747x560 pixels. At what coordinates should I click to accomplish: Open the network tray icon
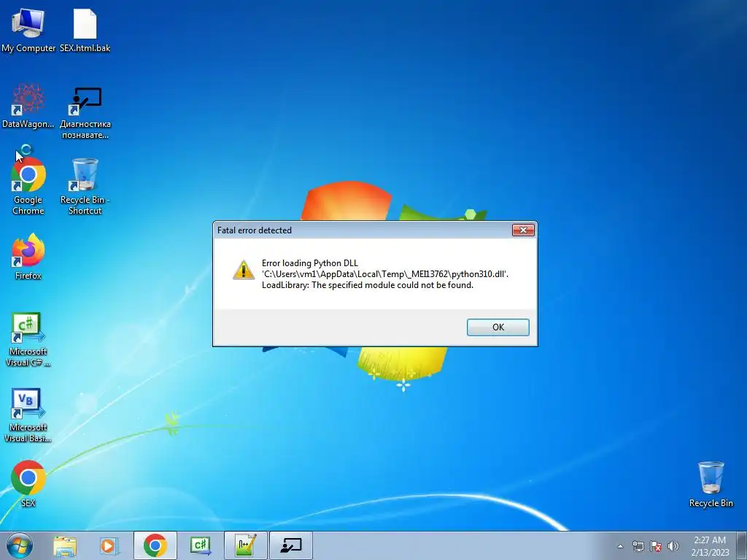pyautogui.click(x=638, y=546)
